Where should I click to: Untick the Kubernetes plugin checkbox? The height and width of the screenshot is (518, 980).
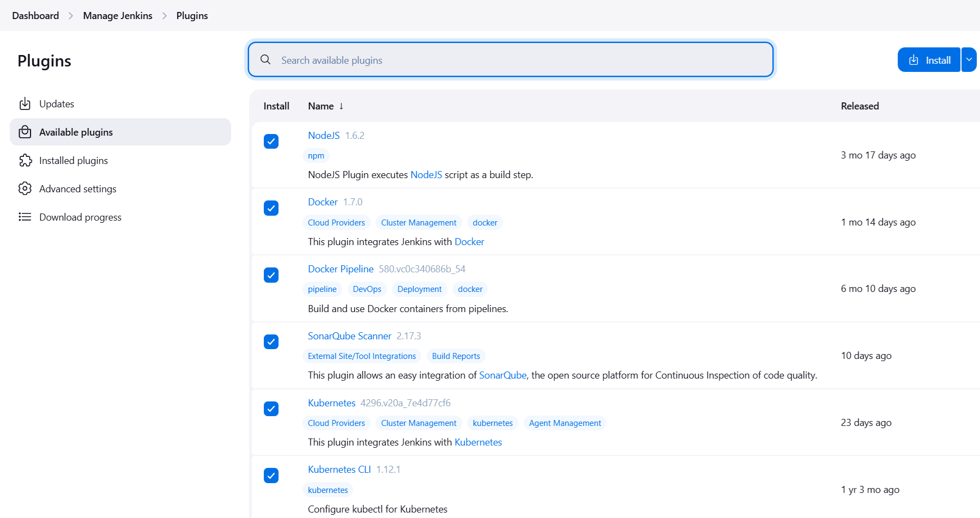point(271,409)
